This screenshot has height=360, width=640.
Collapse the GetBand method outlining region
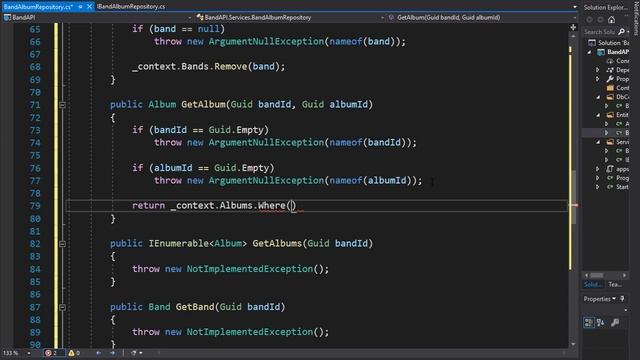(x=62, y=307)
